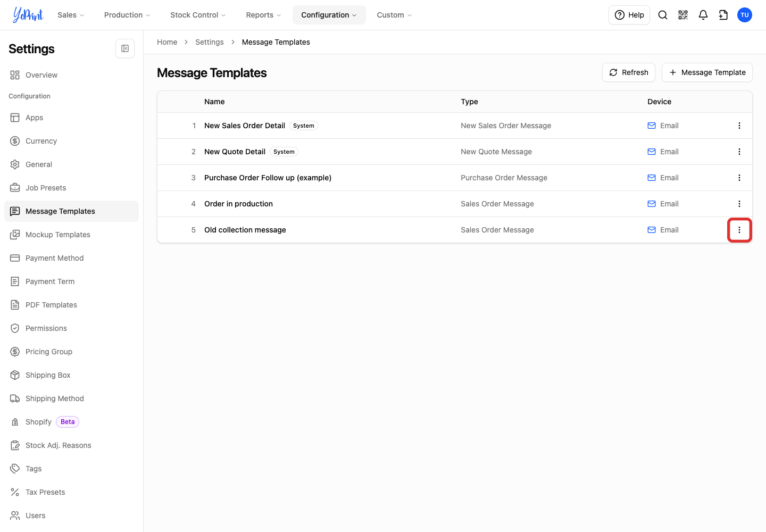
Task: Open General settings
Action: (71, 164)
